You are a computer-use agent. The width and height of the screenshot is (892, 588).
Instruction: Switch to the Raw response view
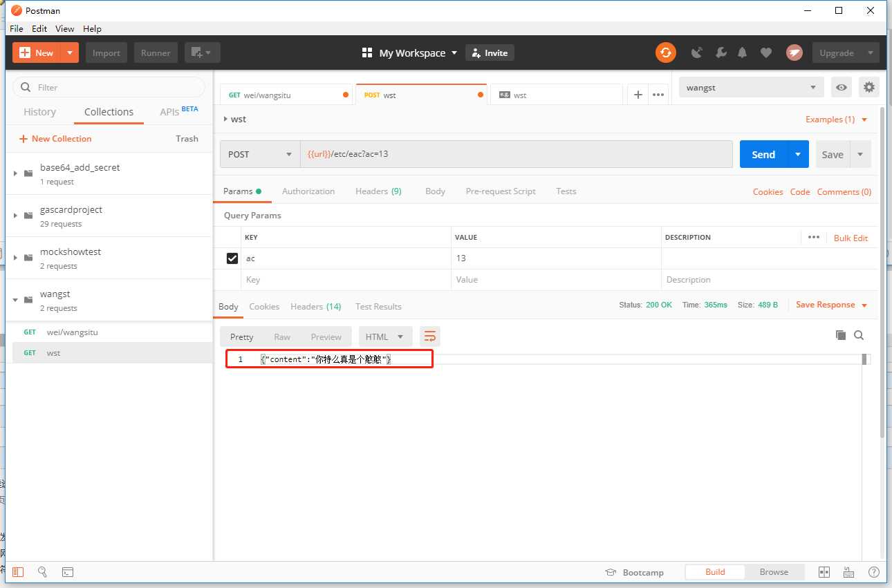coord(282,336)
